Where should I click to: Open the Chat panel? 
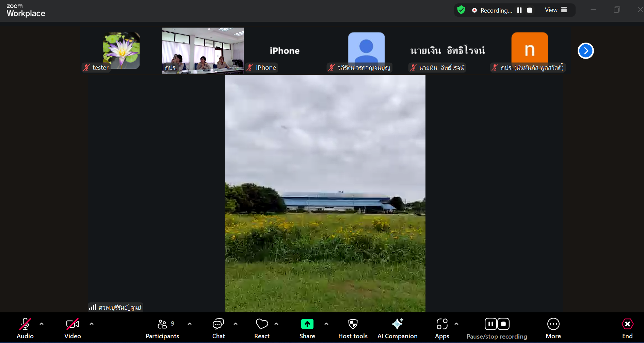pyautogui.click(x=219, y=328)
